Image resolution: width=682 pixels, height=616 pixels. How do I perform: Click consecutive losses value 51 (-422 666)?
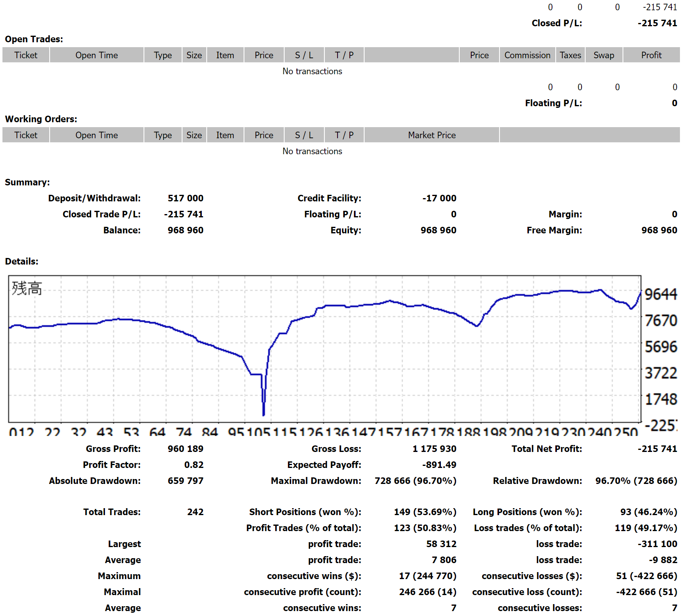(647, 576)
